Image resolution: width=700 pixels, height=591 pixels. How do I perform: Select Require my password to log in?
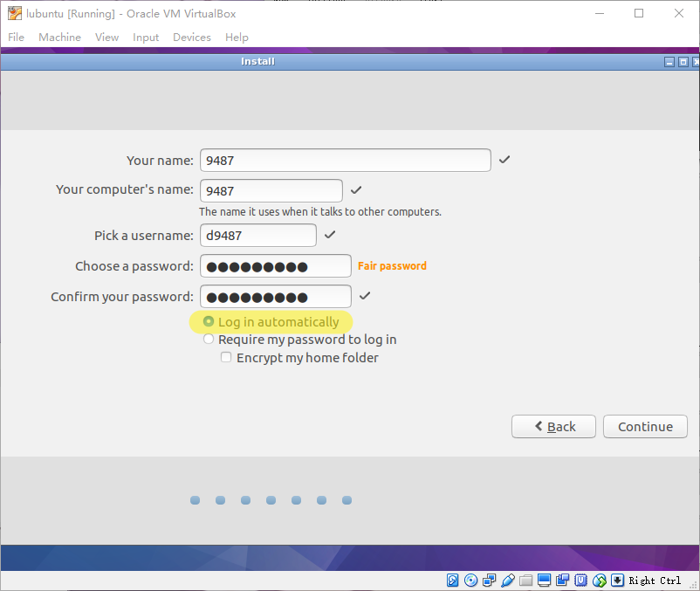point(209,340)
